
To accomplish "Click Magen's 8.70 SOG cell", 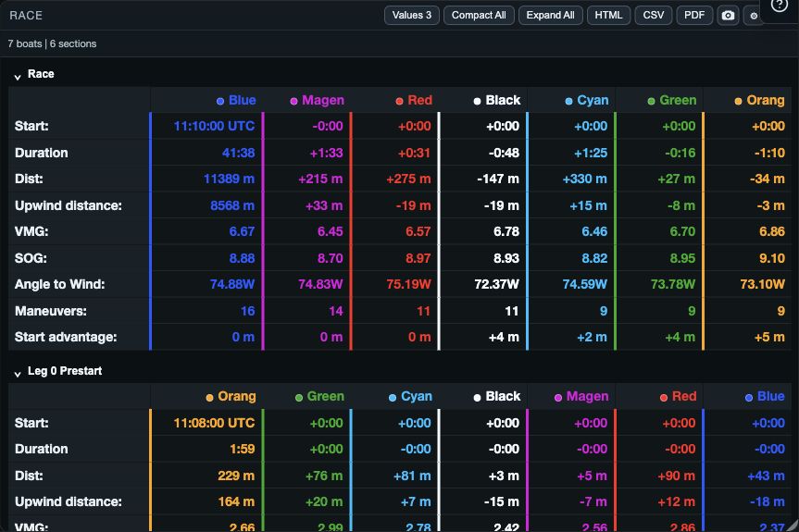I will [x=331, y=258].
